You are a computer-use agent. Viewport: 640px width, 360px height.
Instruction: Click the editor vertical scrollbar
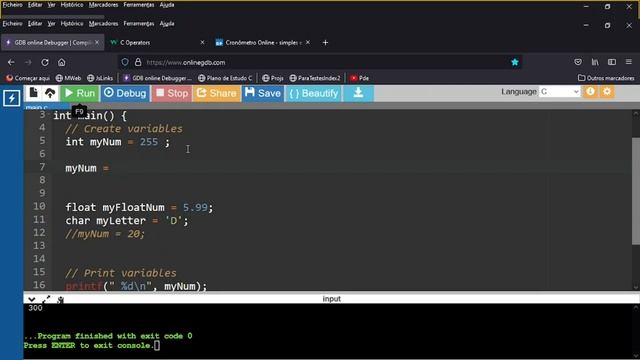point(636,191)
